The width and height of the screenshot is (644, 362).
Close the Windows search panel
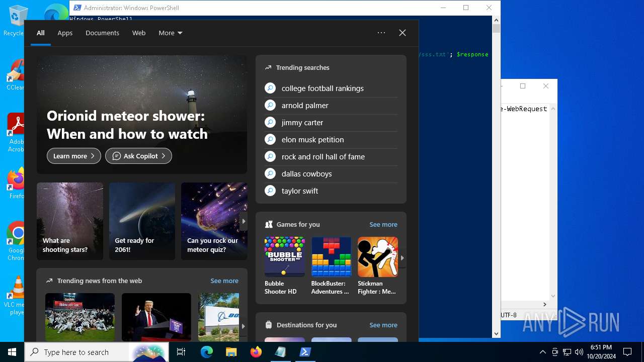[403, 33]
